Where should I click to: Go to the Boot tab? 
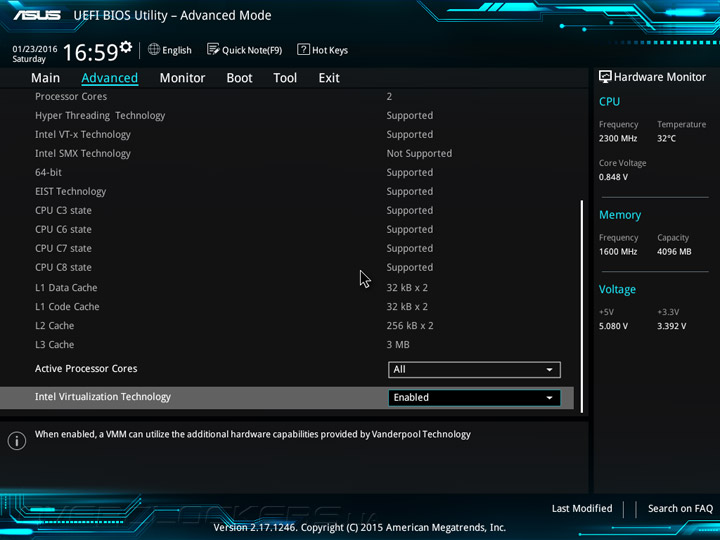tap(239, 78)
